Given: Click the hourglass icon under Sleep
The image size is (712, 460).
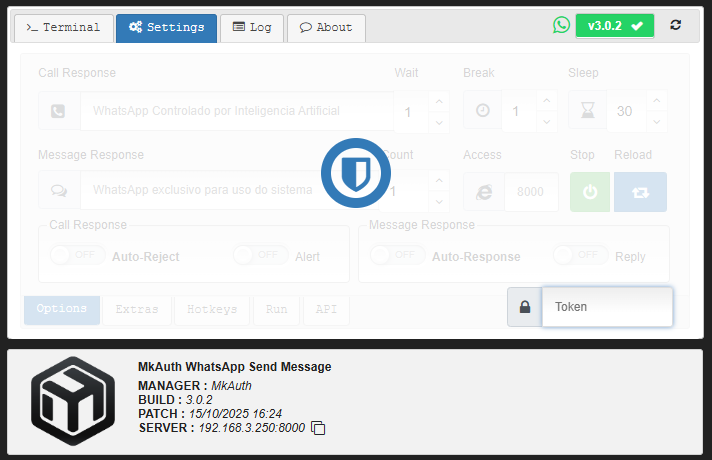Looking at the screenshot, I should 588,110.
